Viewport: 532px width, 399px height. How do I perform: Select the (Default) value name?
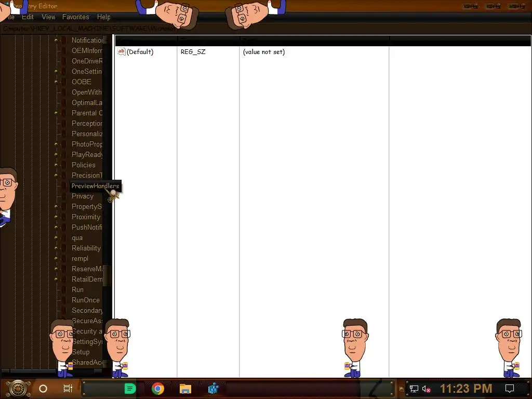click(x=140, y=52)
